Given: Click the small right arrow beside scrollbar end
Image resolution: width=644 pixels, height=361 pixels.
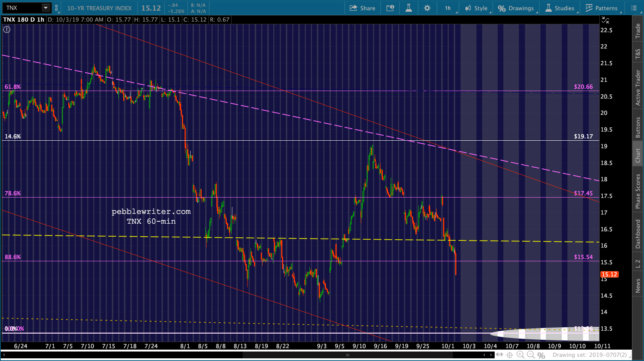Looking at the screenshot, I should (x=491, y=355).
